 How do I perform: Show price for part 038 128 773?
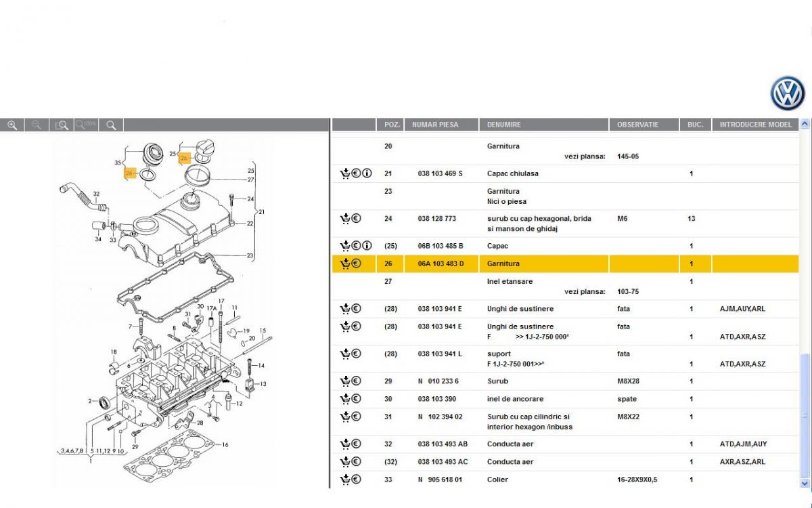pos(356,219)
